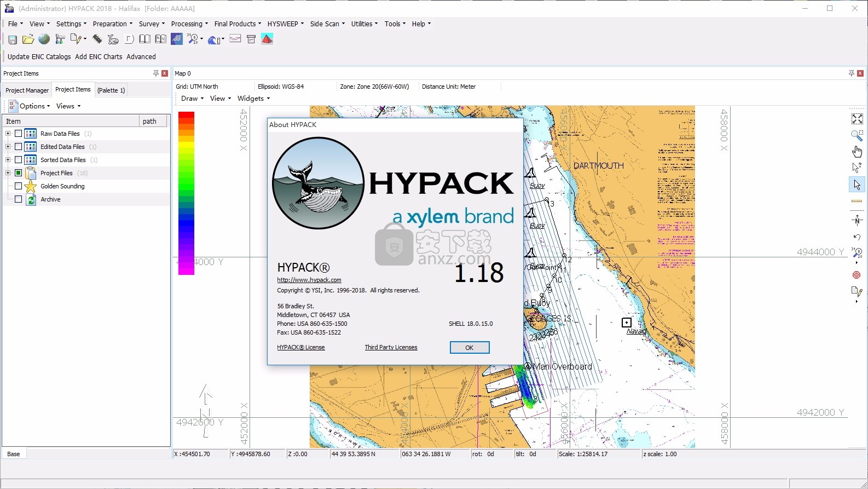
Task: Open the Widgets dropdown in map window
Action: pyautogui.click(x=253, y=99)
